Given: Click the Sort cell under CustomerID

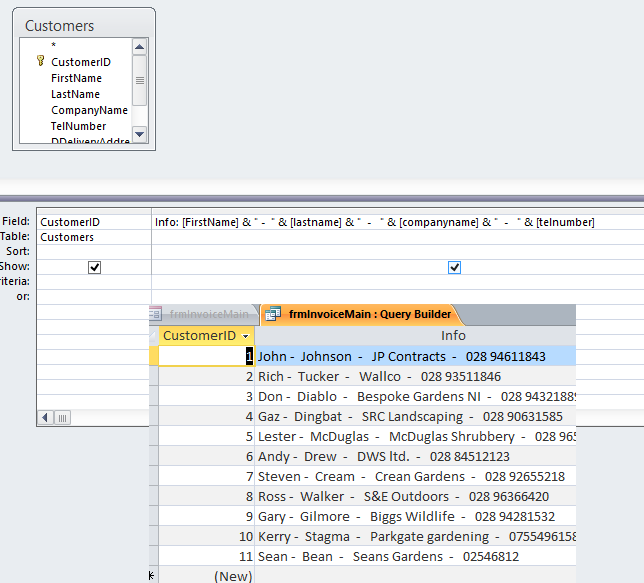Looking at the screenshot, I should [x=94, y=252].
